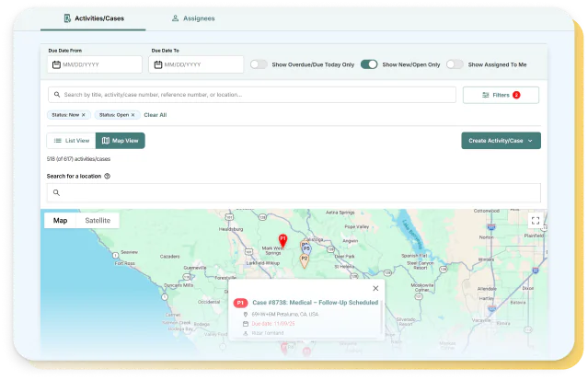Open the Filters panel
Image resolution: width=588 pixels, height=380 pixels.
pos(501,95)
